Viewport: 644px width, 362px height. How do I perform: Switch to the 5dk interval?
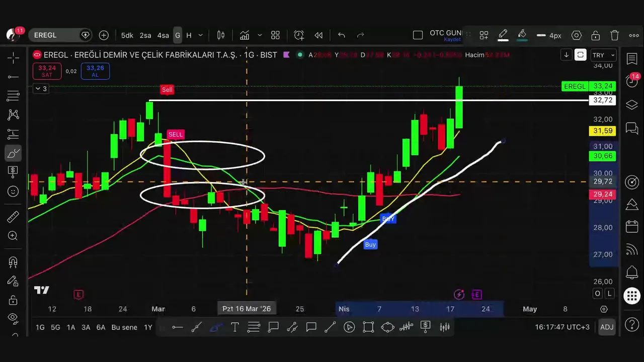127,35
